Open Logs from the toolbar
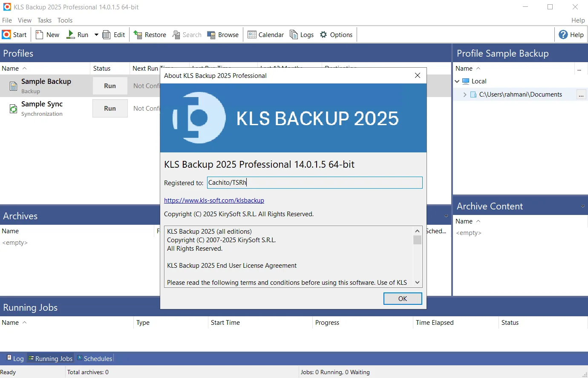 [302, 34]
